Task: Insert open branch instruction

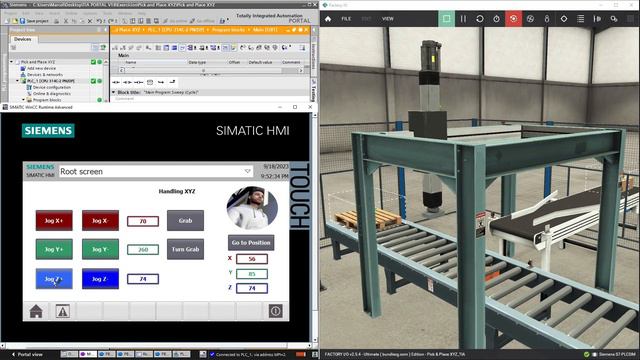Action: (161, 82)
